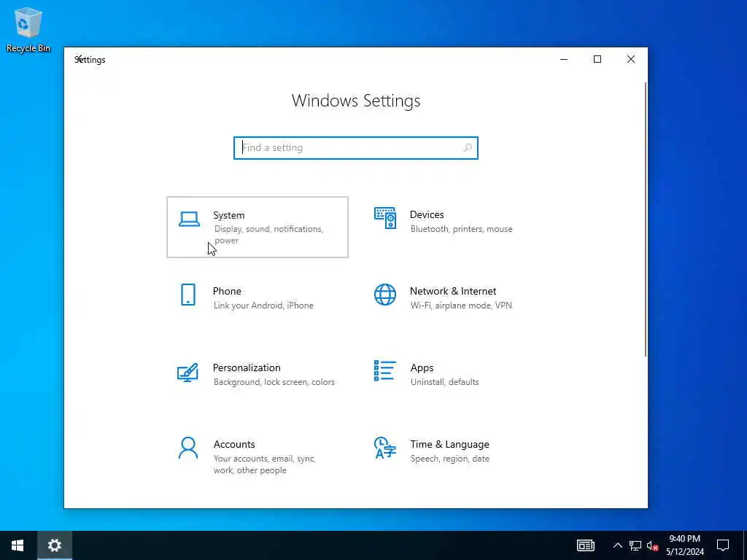The width and height of the screenshot is (747, 560).
Task: Click the Settings gear on taskbar
Action: [x=54, y=545]
